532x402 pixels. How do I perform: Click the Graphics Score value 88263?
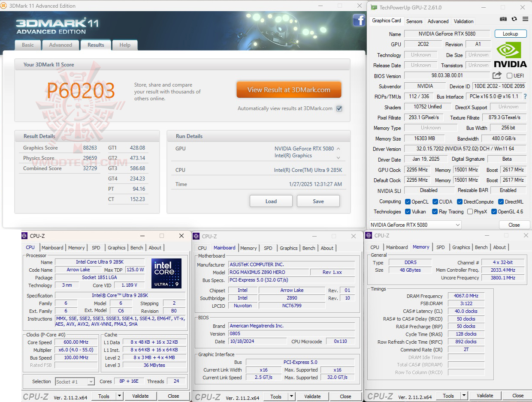tap(90, 147)
